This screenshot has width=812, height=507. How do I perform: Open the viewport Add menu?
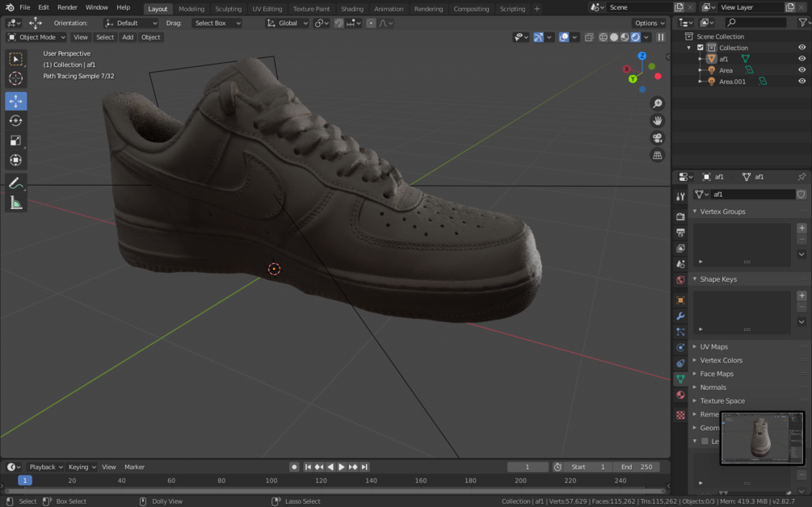click(x=128, y=37)
